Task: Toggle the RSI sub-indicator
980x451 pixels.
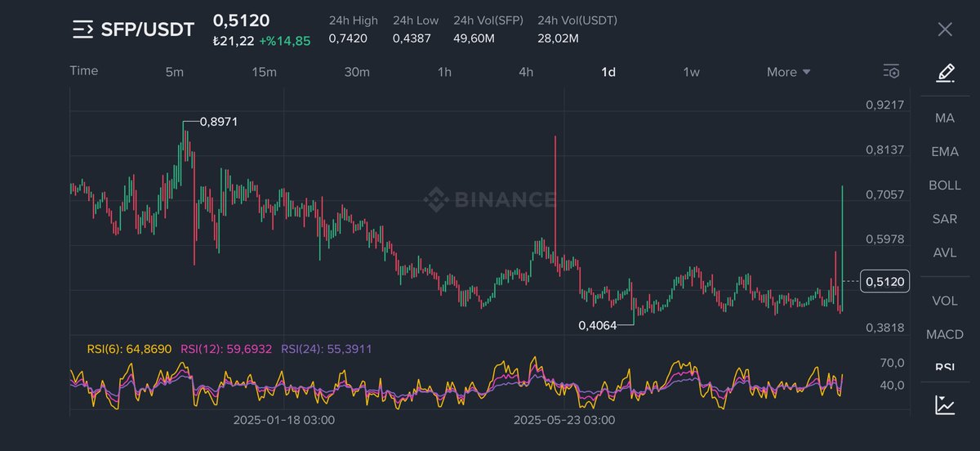Action: [945, 367]
